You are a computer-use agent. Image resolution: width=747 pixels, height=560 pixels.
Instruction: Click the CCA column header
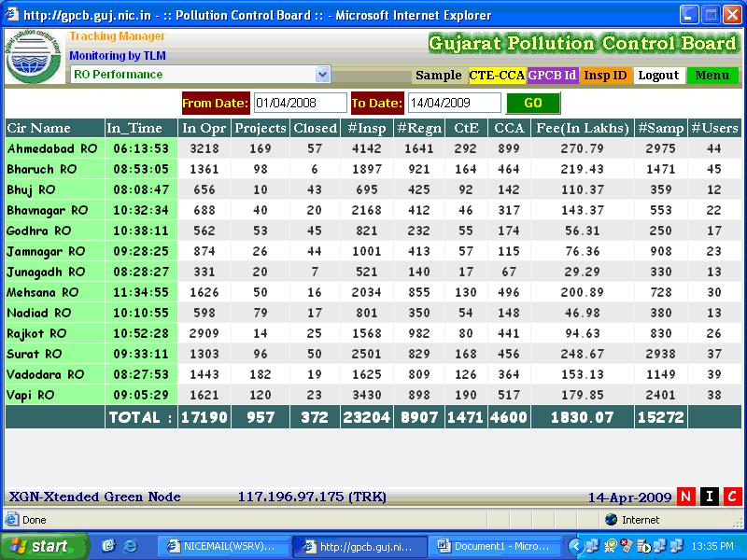509,128
